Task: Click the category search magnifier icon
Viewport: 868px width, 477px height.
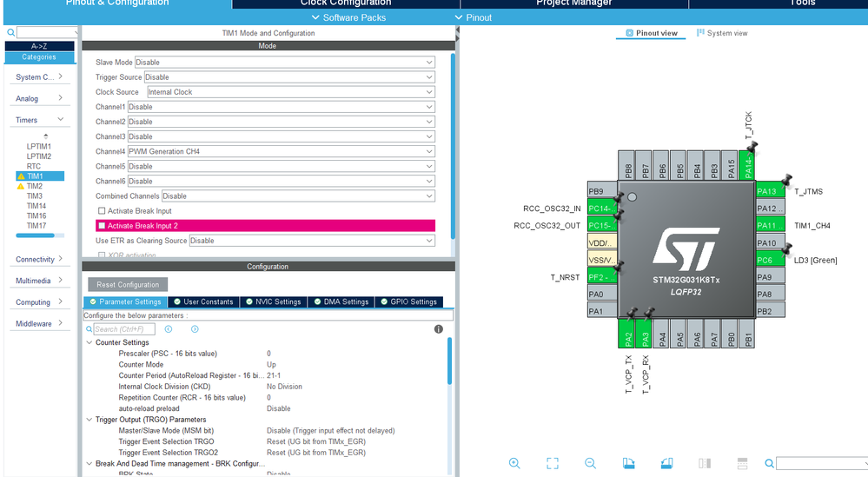Action: tap(10, 33)
